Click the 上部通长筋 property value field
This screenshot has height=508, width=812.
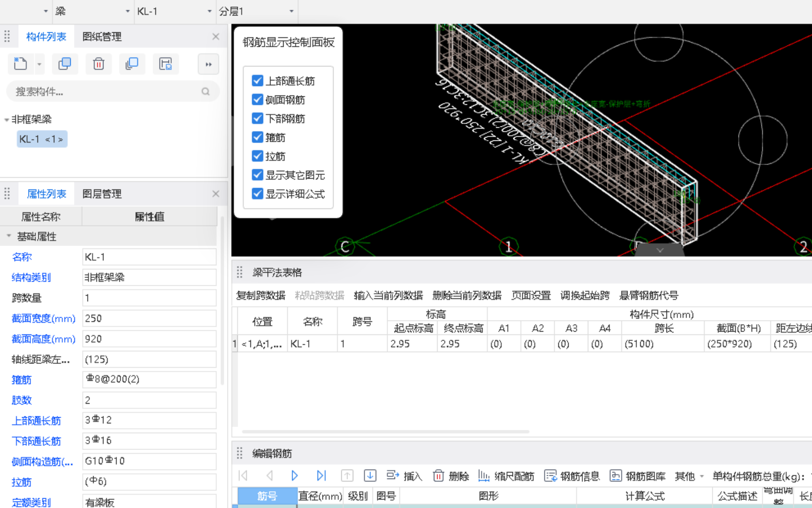[x=149, y=420]
